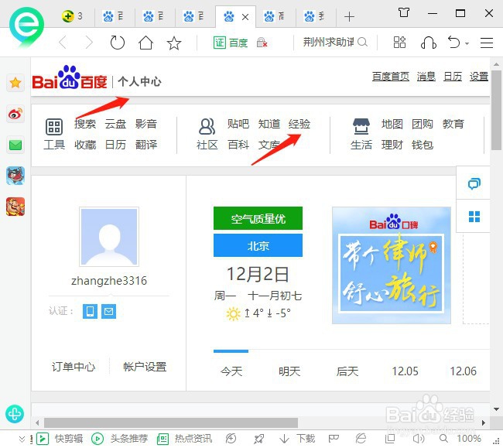
Task: Click the 社区 people icon
Action: coord(207,126)
